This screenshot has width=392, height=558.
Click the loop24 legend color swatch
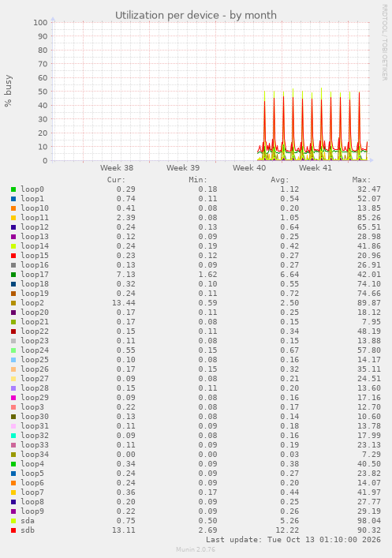click(13, 350)
